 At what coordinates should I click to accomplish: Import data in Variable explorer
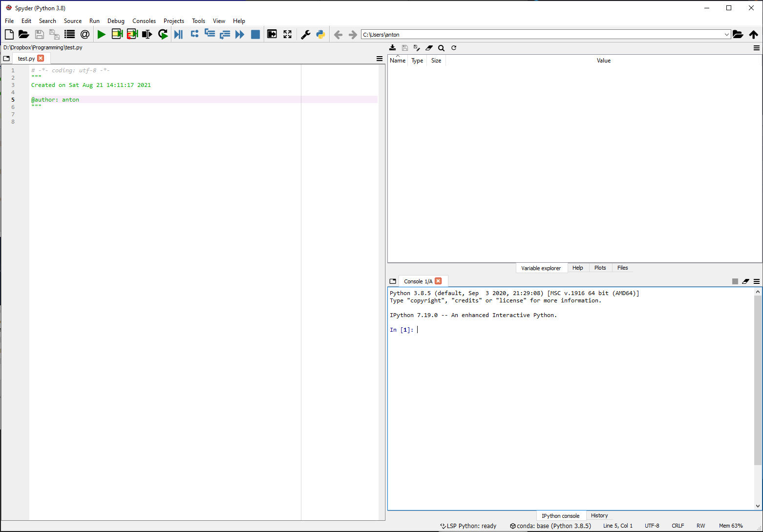tap(392, 48)
